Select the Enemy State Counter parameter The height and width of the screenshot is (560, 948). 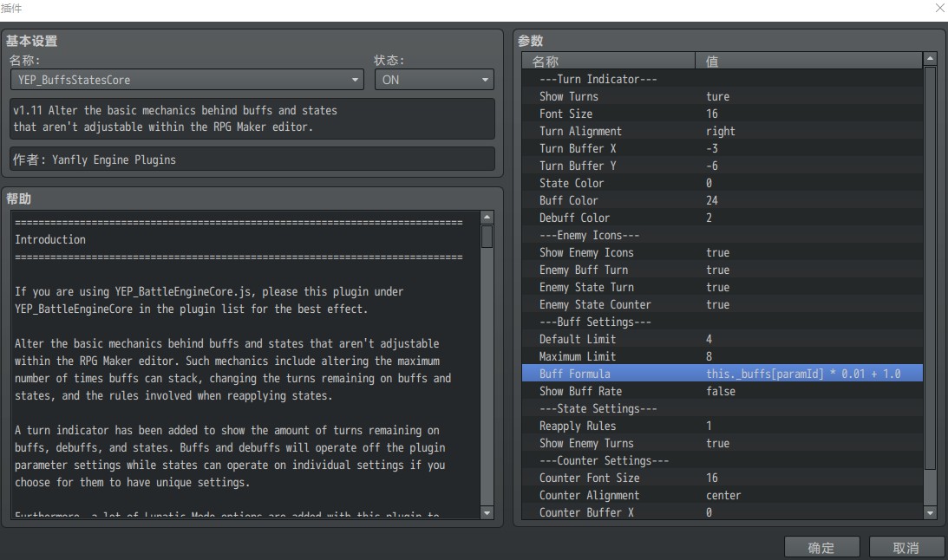click(x=722, y=305)
